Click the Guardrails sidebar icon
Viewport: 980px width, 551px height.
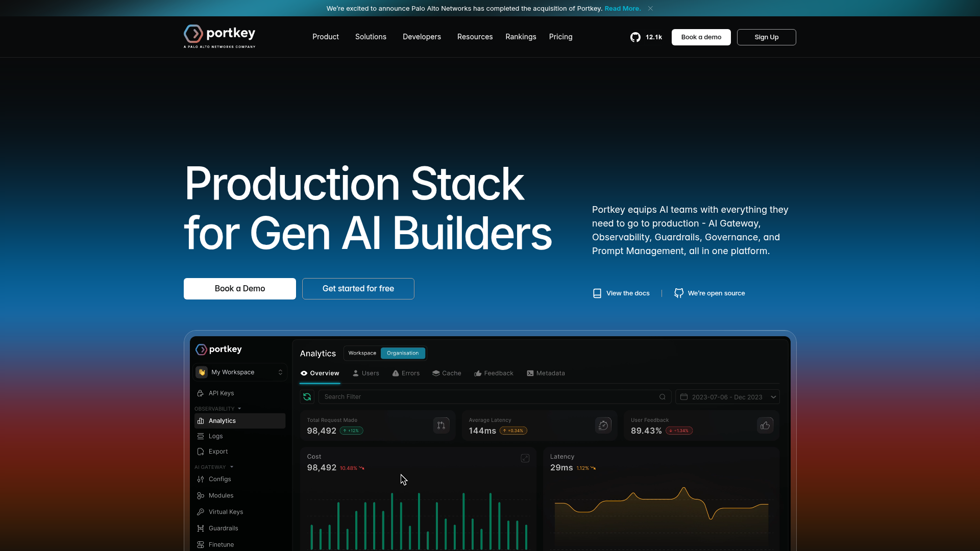(x=201, y=528)
